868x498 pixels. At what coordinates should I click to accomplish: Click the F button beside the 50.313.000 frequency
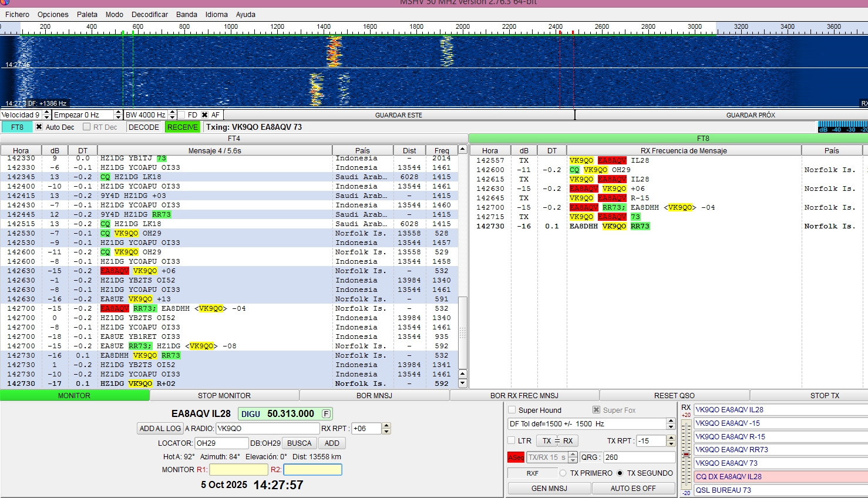tap(326, 414)
